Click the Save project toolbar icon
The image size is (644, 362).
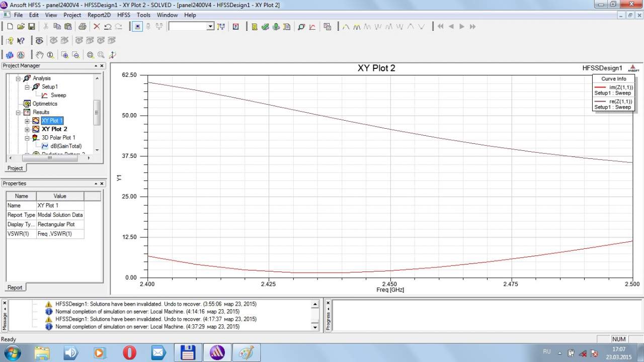coord(31,27)
